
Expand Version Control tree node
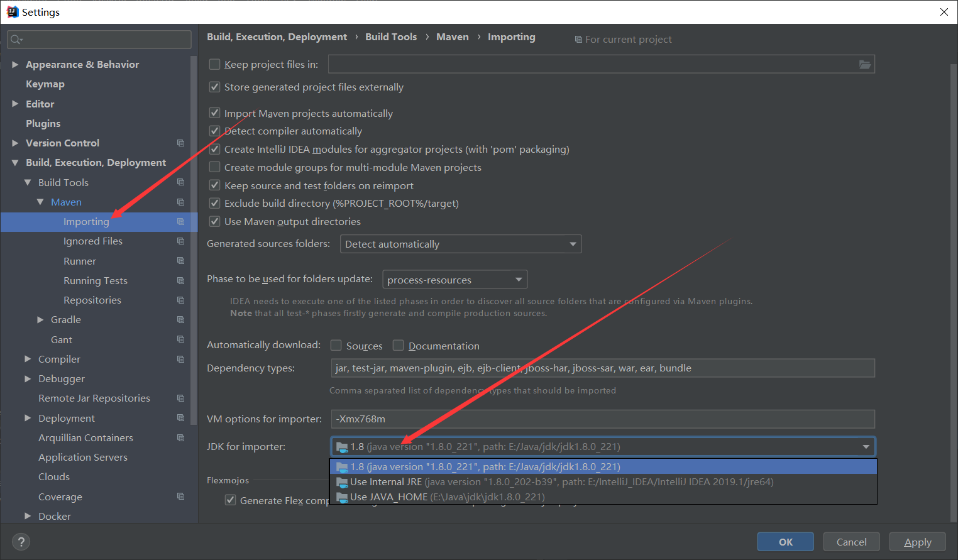15,143
